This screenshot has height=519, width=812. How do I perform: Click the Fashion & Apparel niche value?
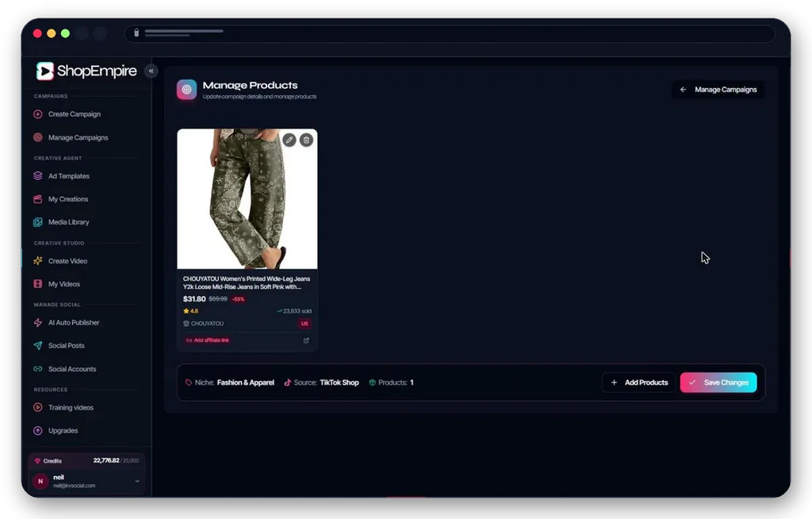point(246,383)
